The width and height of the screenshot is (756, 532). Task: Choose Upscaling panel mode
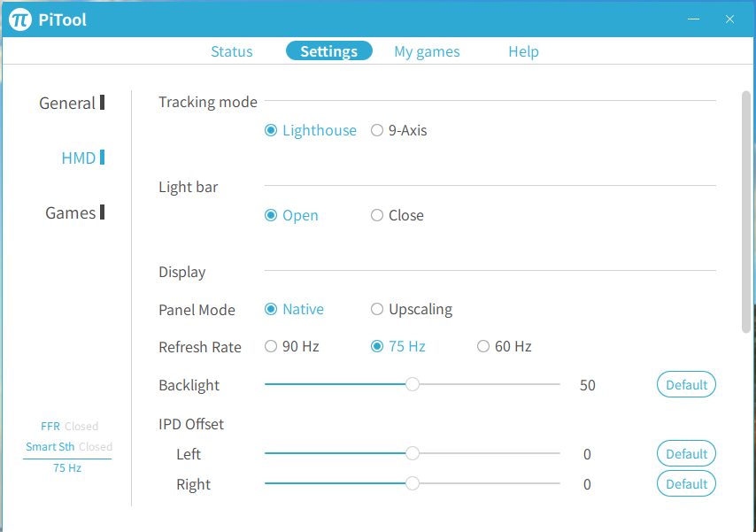412,309
